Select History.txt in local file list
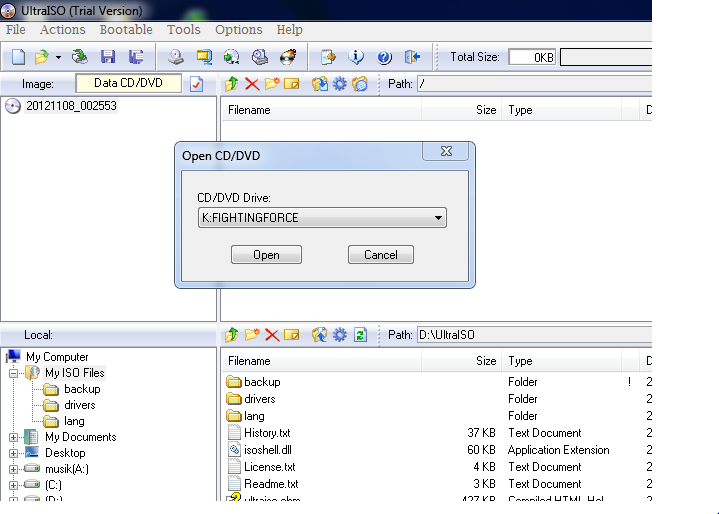The width and height of the screenshot is (719, 514). (x=267, y=433)
